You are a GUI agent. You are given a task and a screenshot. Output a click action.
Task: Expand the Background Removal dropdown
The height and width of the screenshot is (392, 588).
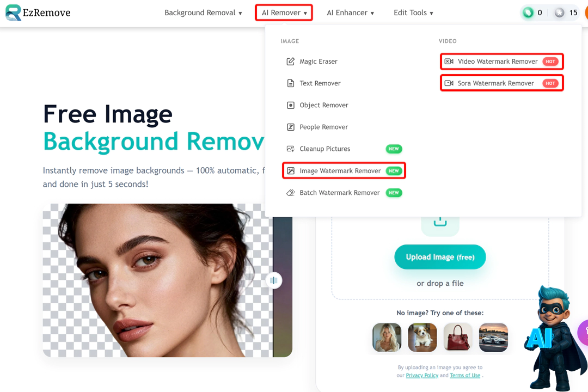(x=203, y=13)
